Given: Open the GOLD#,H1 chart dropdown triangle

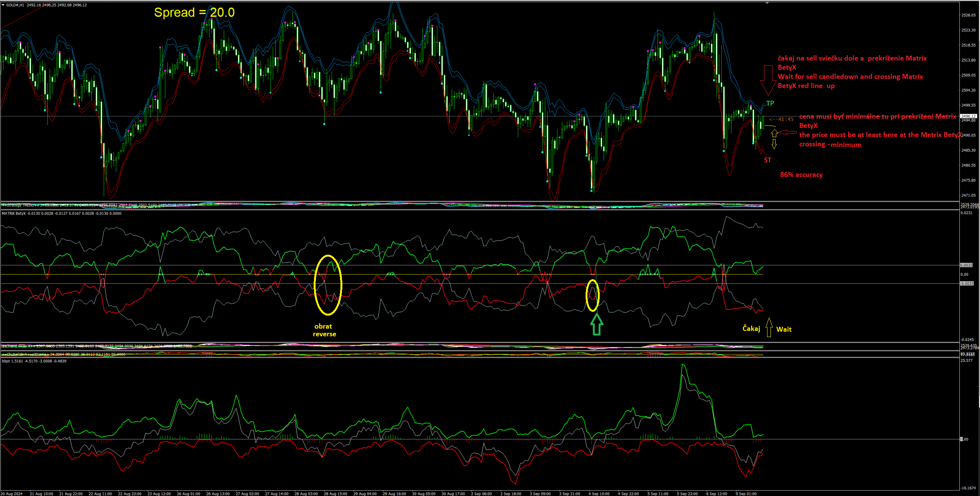Looking at the screenshot, I should tap(3, 5).
